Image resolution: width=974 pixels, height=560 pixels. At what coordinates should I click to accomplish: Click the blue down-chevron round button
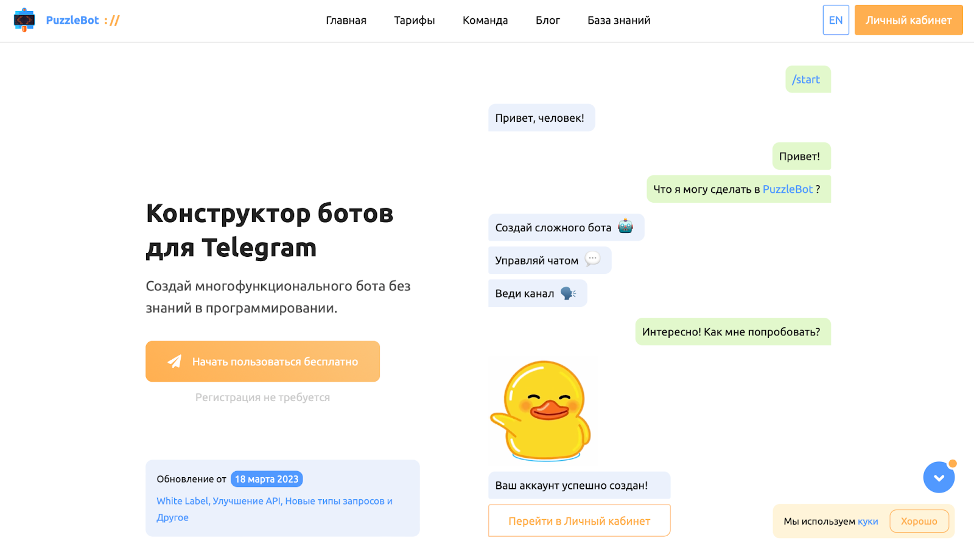click(939, 477)
